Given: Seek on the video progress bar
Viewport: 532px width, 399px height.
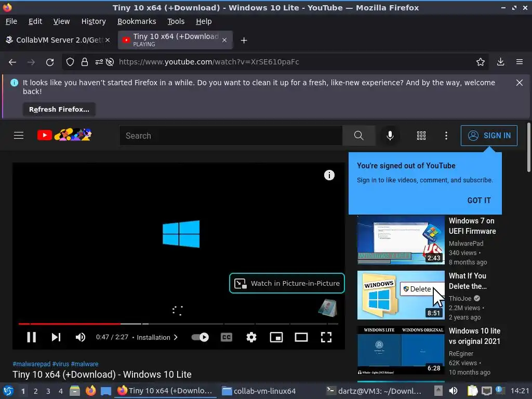Looking at the screenshot, I should click(x=179, y=324).
